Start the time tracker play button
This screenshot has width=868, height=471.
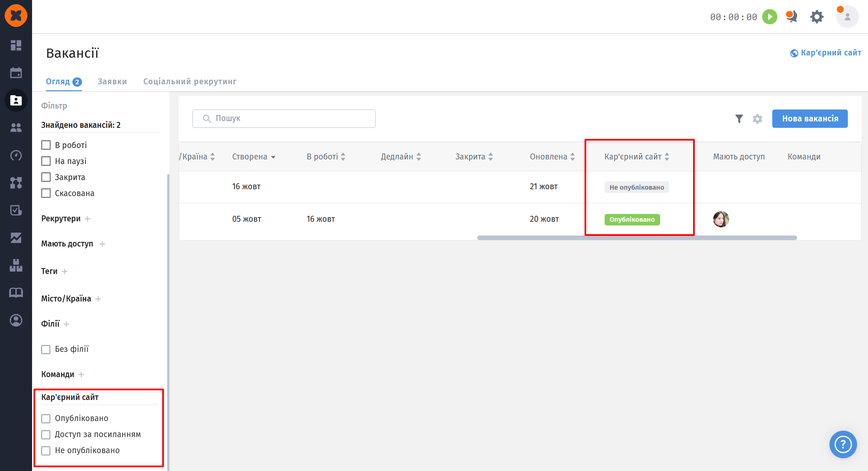coord(770,17)
